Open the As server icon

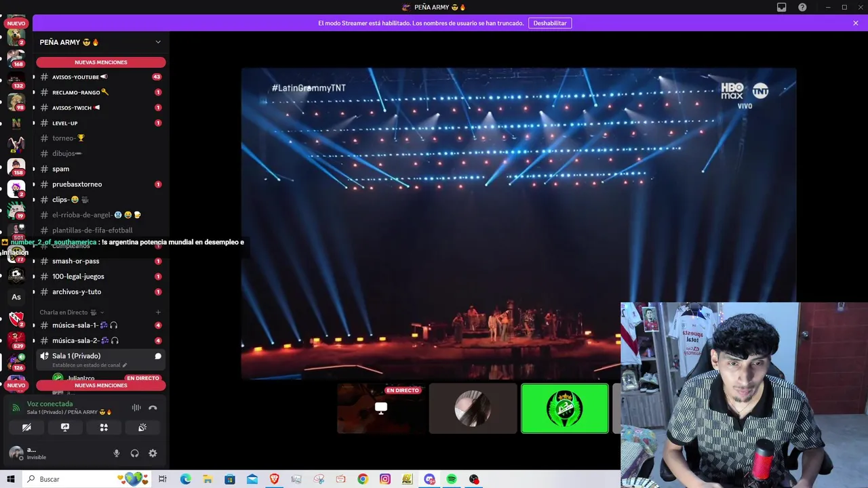tap(16, 297)
